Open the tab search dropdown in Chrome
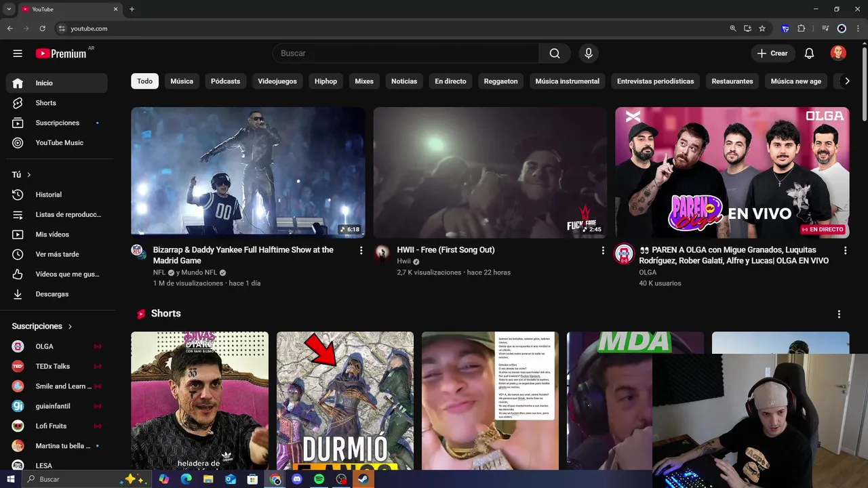The image size is (868, 488). (9, 9)
